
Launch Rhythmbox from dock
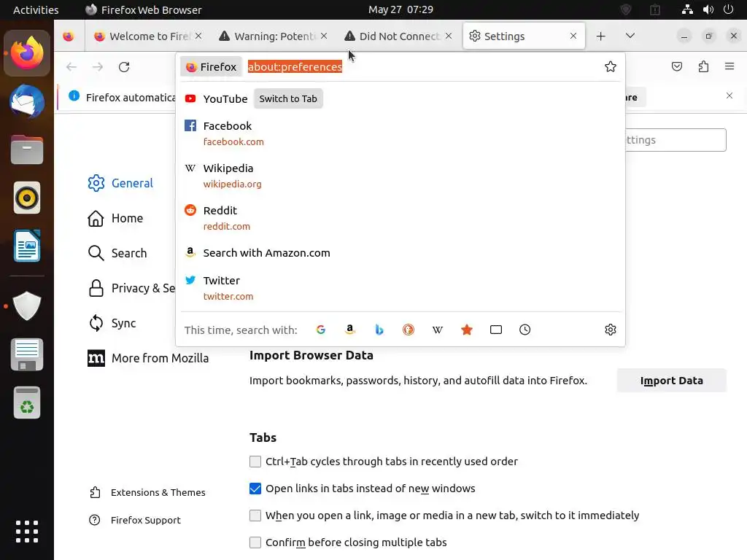tap(27, 198)
